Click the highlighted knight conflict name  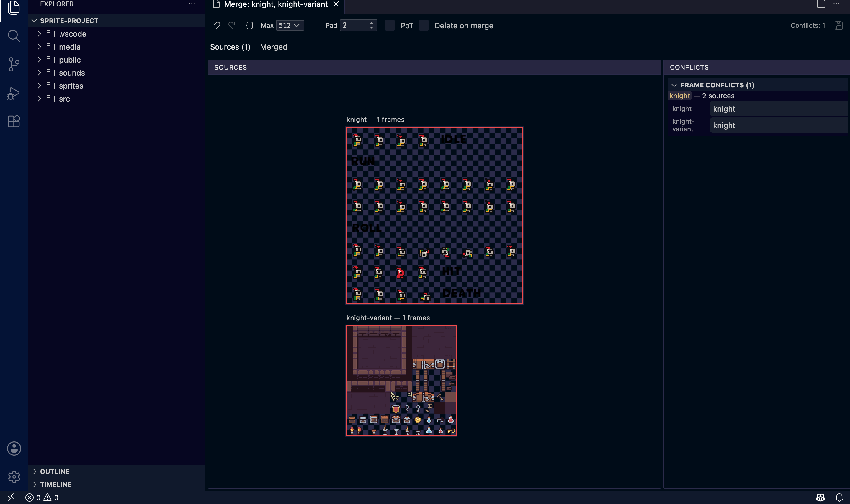[x=679, y=96]
